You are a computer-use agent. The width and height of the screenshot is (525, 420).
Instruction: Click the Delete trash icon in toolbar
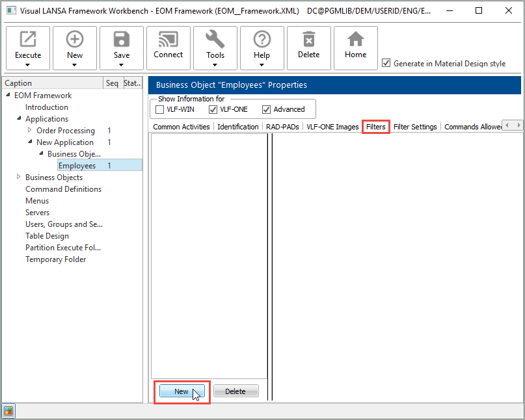pyautogui.click(x=309, y=39)
